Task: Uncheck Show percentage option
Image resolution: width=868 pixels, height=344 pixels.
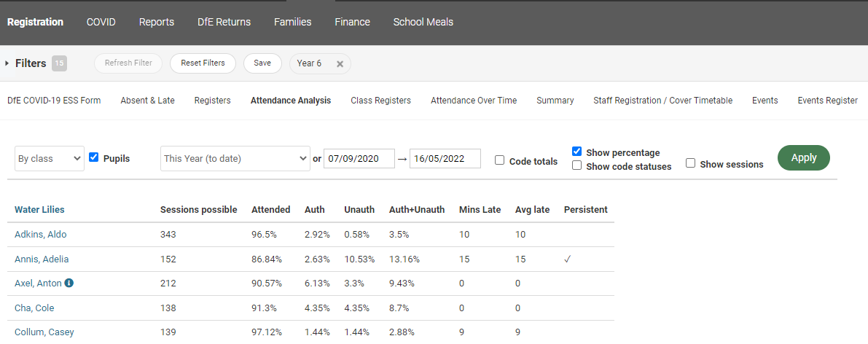Action: pos(576,152)
